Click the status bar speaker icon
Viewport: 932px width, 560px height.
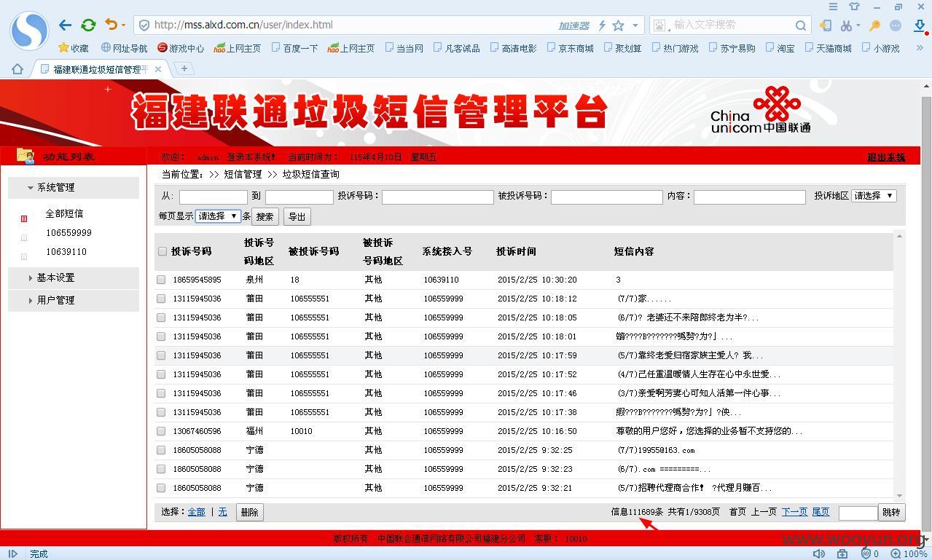click(819, 553)
